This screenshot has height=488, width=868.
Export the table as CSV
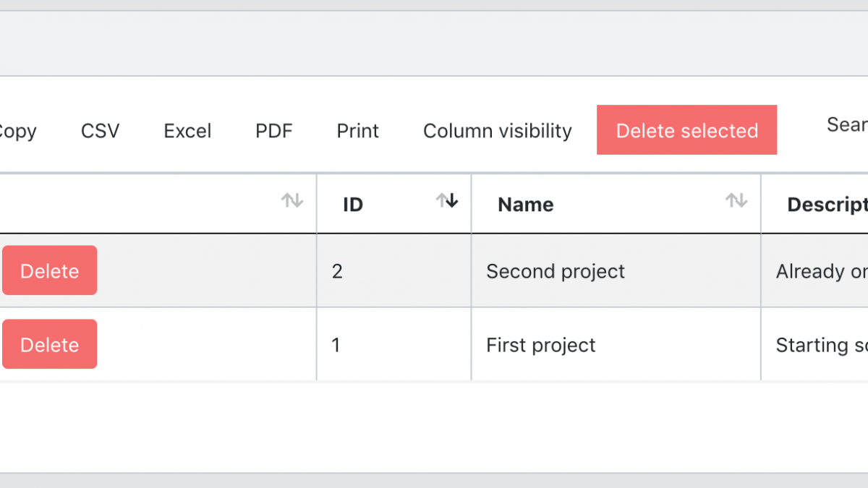pos(100,131)
